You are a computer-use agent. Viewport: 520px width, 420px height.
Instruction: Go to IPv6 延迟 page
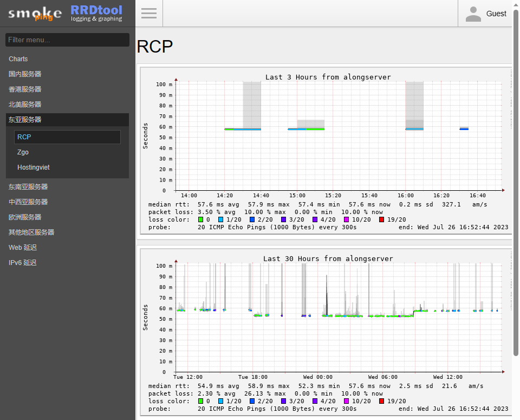pos(23,263)
